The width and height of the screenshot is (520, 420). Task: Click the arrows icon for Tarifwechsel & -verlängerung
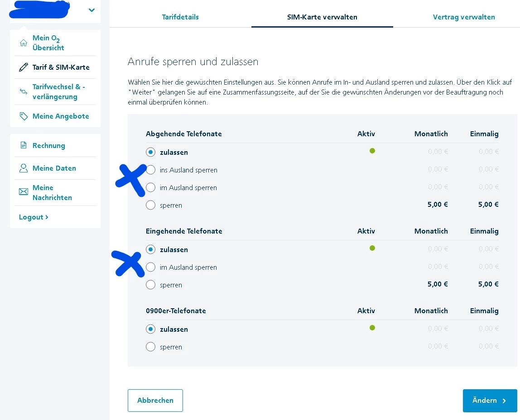coord(24,92)
